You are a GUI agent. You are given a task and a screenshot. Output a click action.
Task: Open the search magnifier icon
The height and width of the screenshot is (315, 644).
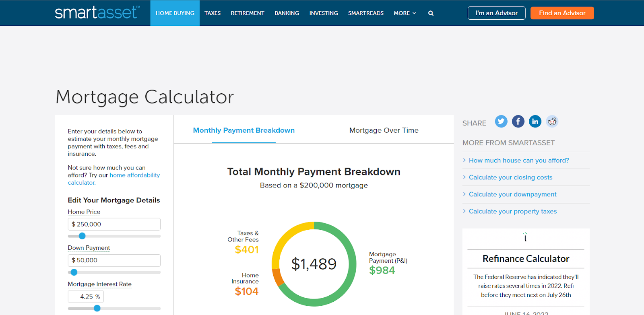pyautogui.click(x=431, y=13)
